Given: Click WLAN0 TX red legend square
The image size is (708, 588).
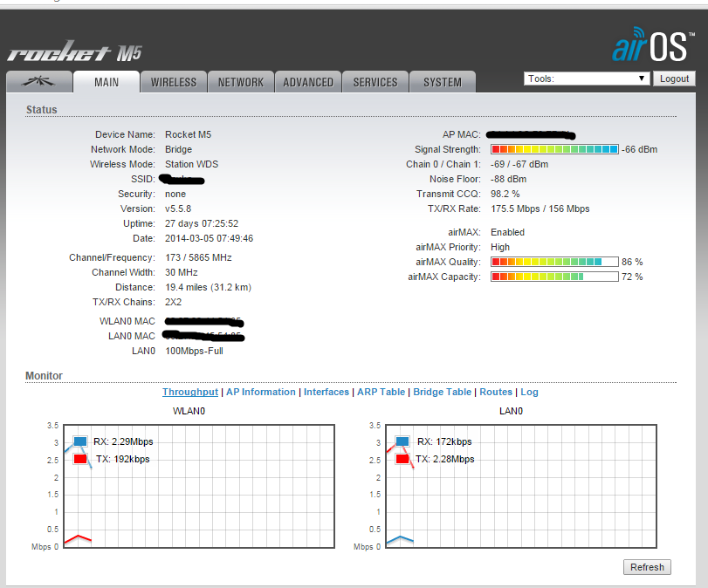Looking at the screenshot, I should tap(80, 459).
